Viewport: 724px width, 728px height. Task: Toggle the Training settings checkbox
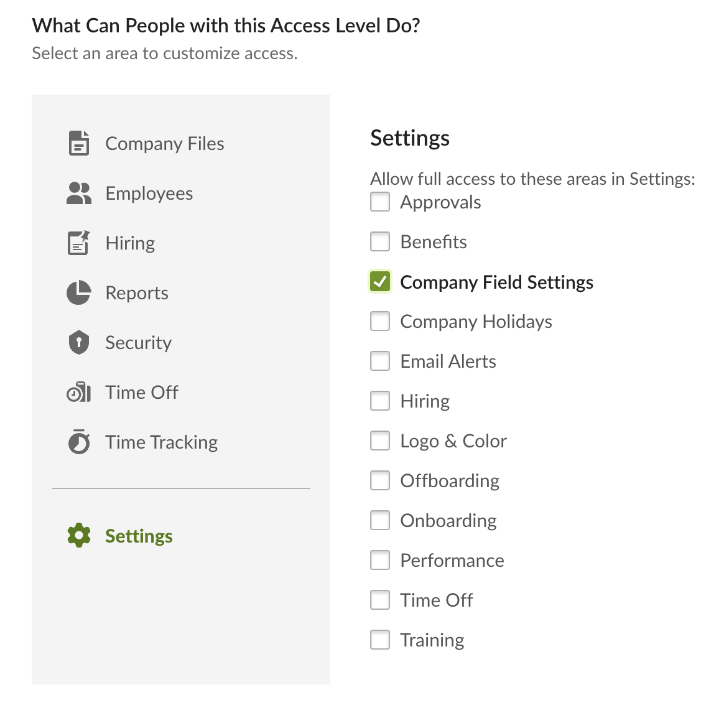point(379,639)
